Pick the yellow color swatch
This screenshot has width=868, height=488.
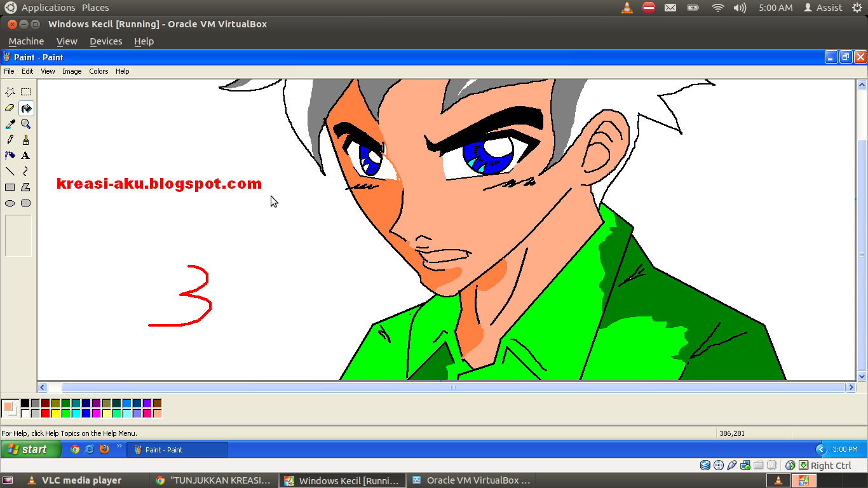coord(55,413)
